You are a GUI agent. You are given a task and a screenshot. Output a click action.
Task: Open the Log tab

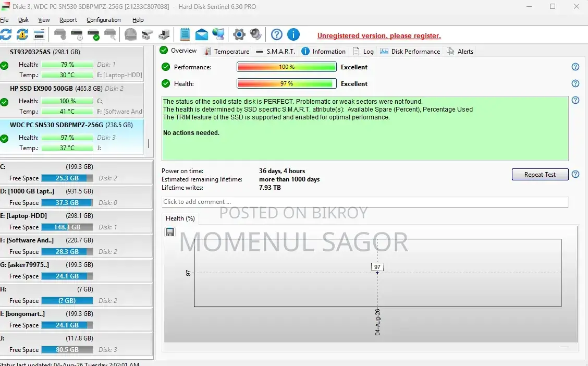(363, 52)
